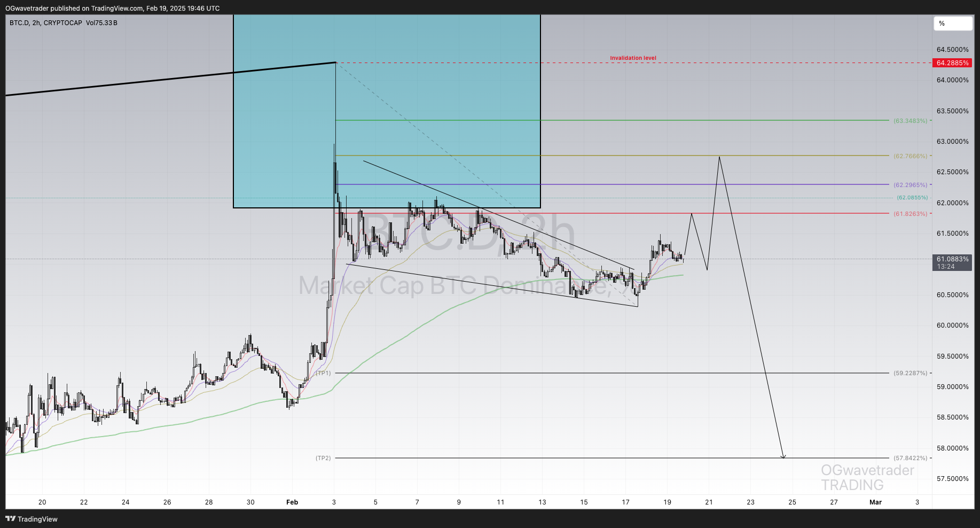Click 63.0000% on the price axis
This screenshot has height=528, width=980.
coord(952,142)
